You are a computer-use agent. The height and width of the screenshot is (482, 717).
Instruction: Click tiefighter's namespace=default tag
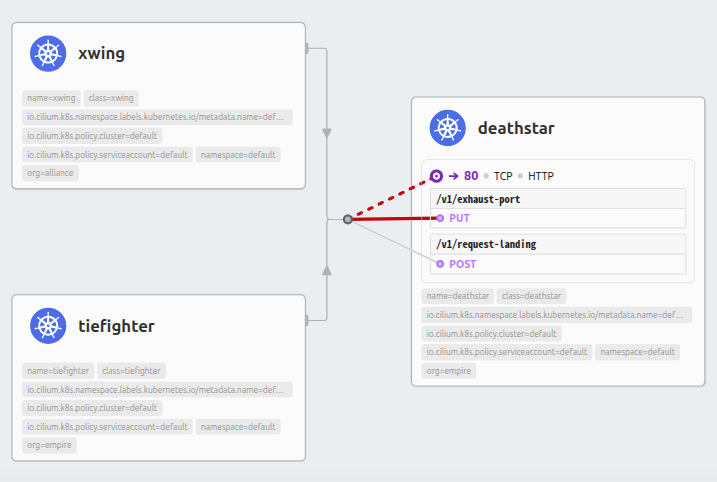coord(238,427)
